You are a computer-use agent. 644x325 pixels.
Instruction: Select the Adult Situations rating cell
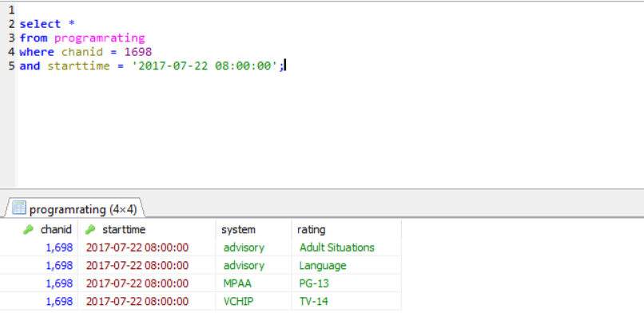[336, 248]
